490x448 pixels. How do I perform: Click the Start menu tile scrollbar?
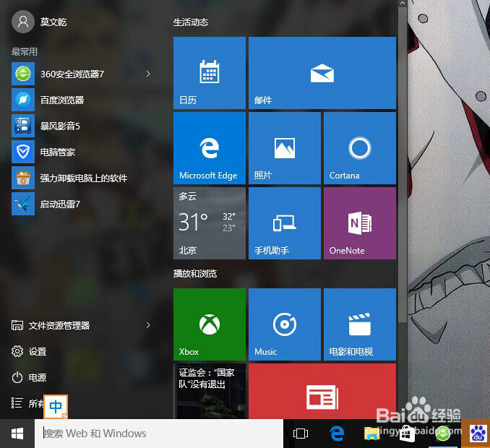(403, 165)
